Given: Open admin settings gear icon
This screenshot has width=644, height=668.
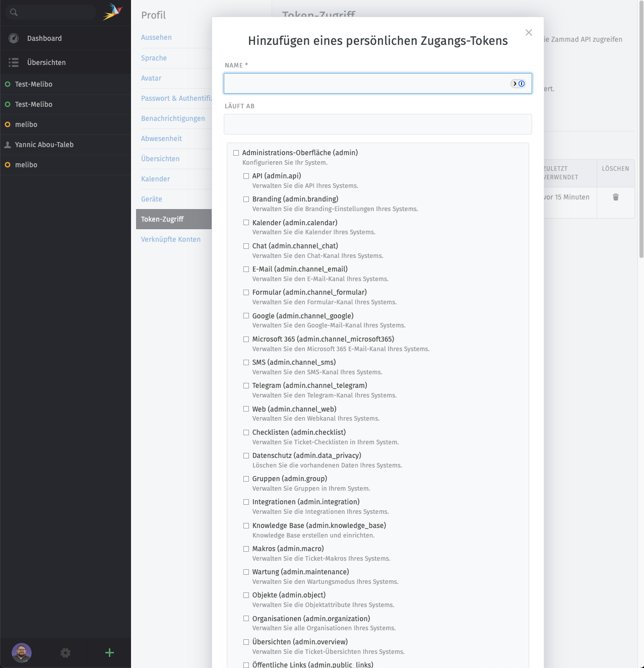Looking at the screenshot, I should 66,653.
